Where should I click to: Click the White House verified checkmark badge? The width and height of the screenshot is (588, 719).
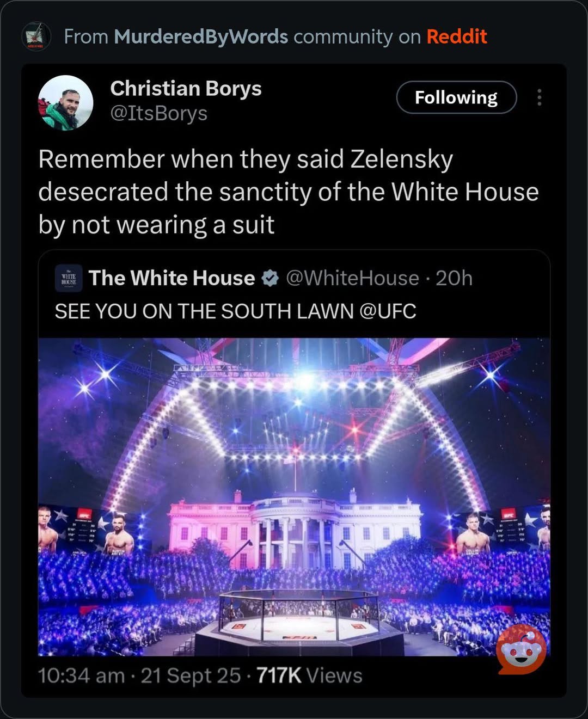pos(271,278)
